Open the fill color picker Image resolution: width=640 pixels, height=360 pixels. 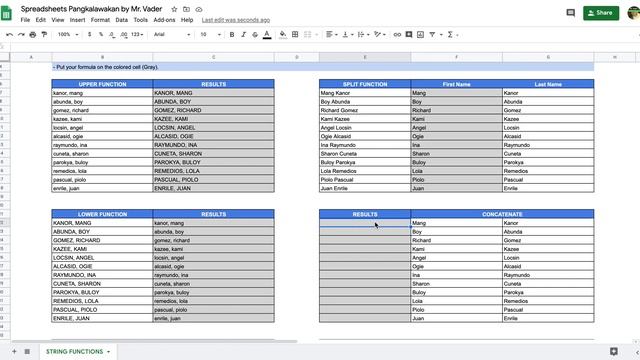tap(283, 35)
